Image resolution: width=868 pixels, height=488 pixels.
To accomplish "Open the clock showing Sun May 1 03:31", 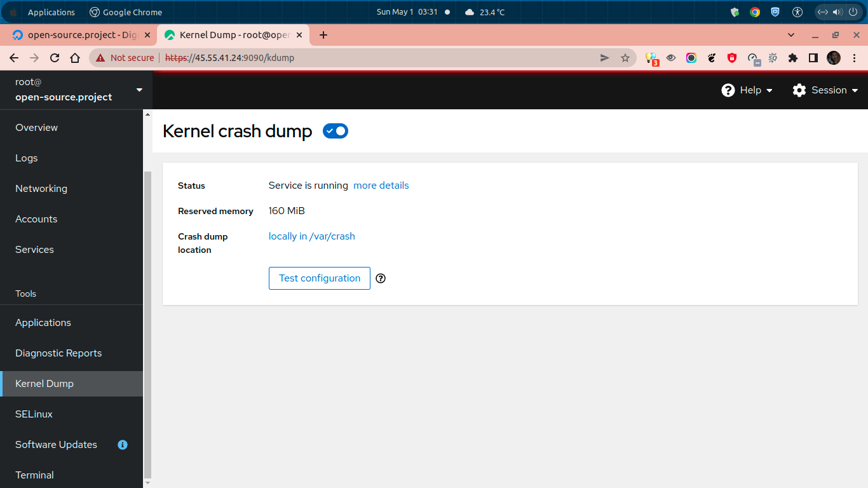I will 407,12.
